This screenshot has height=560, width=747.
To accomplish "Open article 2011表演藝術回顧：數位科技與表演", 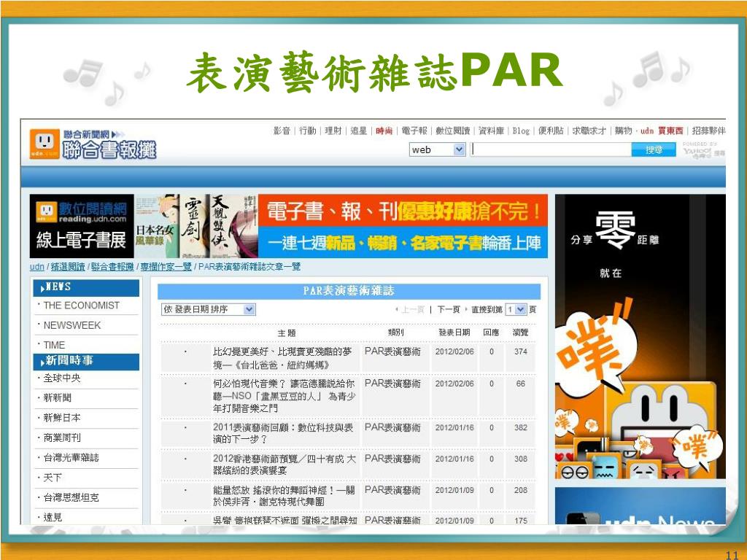I will point(283,433).
